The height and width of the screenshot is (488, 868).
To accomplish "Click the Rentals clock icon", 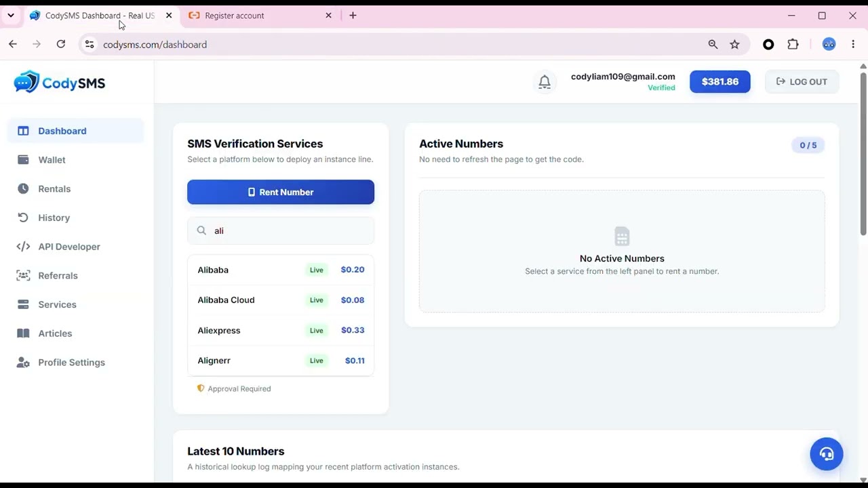I will point(23,188).
